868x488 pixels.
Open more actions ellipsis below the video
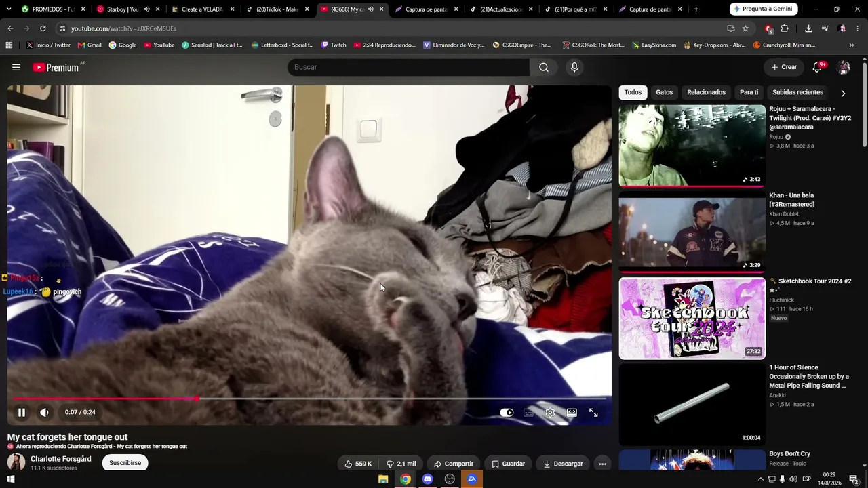(602, 464)
